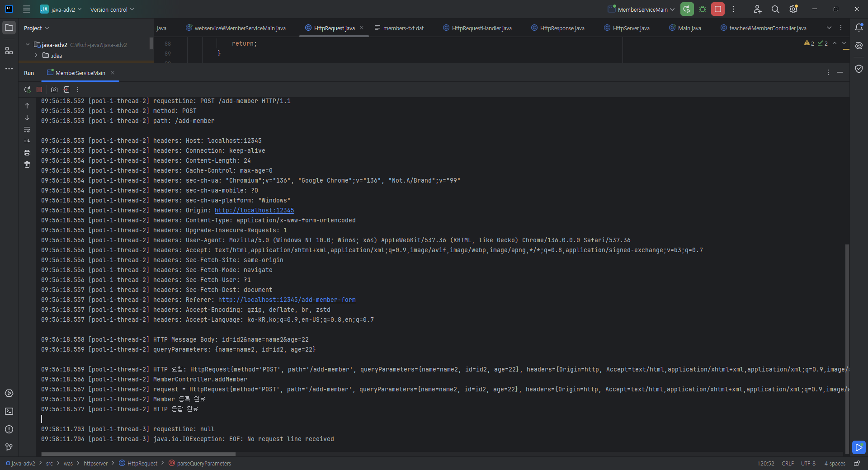This screenshot has height=470, width=868.
Task: Open Run toolbar more actions
Action: tap(78, 89)
